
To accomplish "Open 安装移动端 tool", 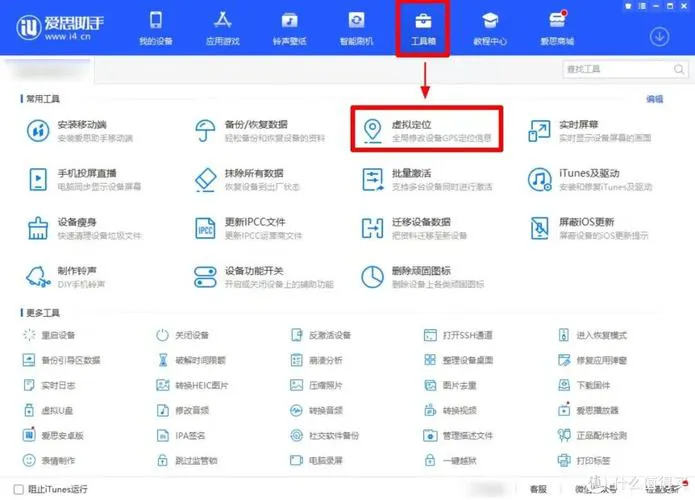I will tap(80, 130).
